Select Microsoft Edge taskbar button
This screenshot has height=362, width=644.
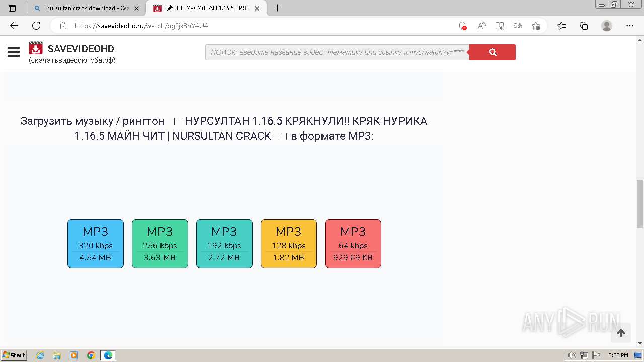[108, 355]
